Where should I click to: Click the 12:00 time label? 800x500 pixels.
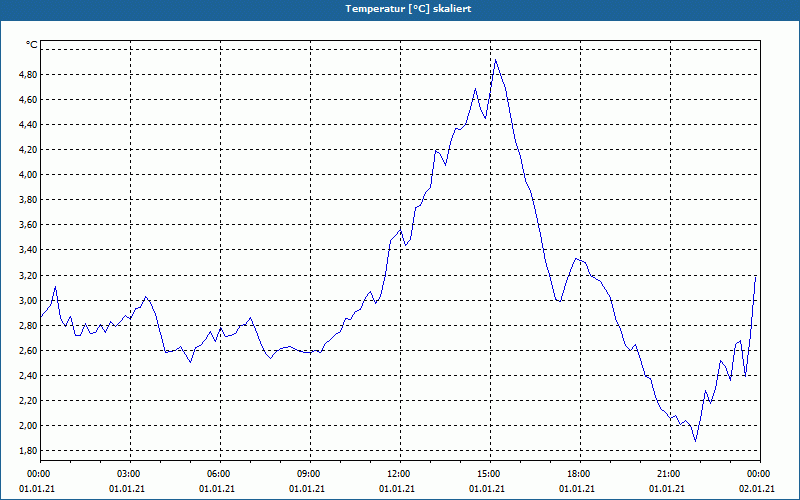(x=400, y=474)
